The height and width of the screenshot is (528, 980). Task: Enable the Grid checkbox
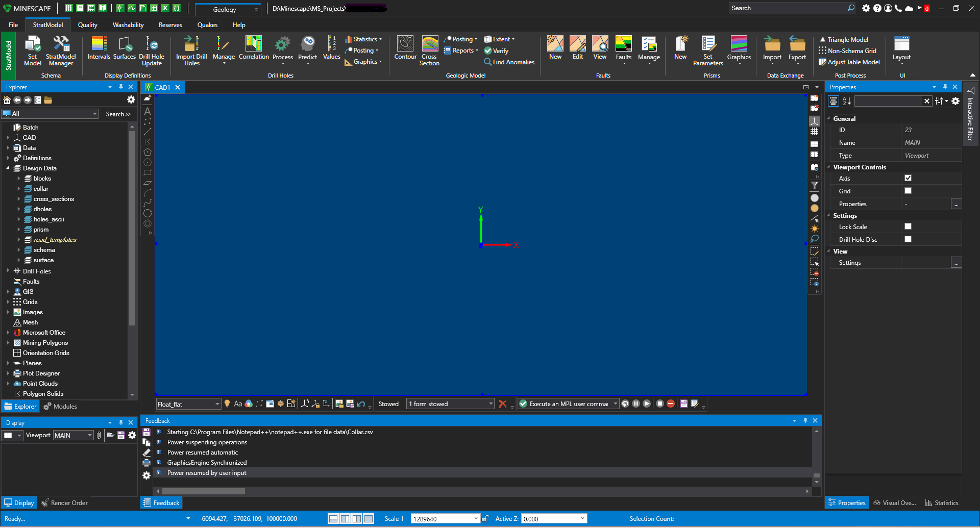click(908, 191)
